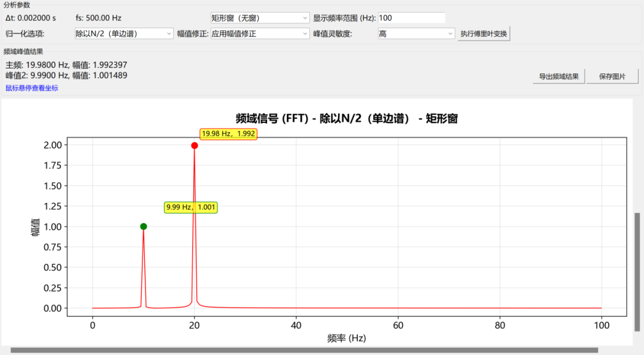The height and width of the screenshot is (355, 644).
Task: Click the vertical scrollbar thumb beside the chart
Action: pyautogui.click(x=637, y=272)
